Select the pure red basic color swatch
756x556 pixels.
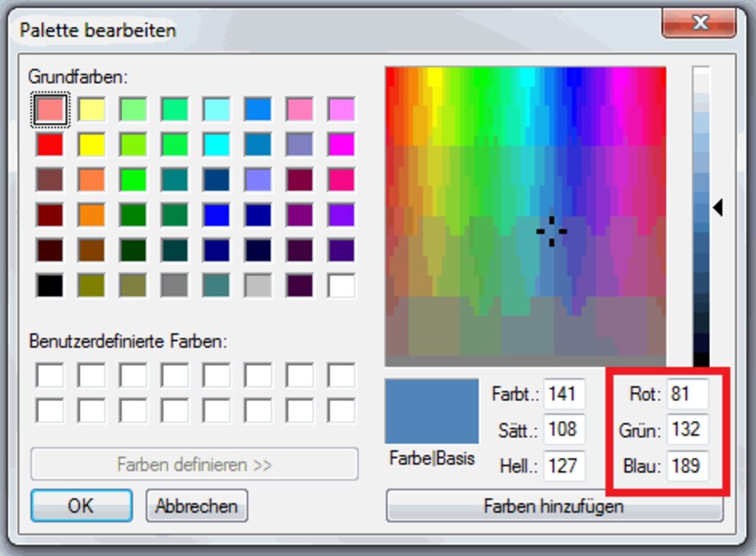pyautogui.click(x=49, y=145)
